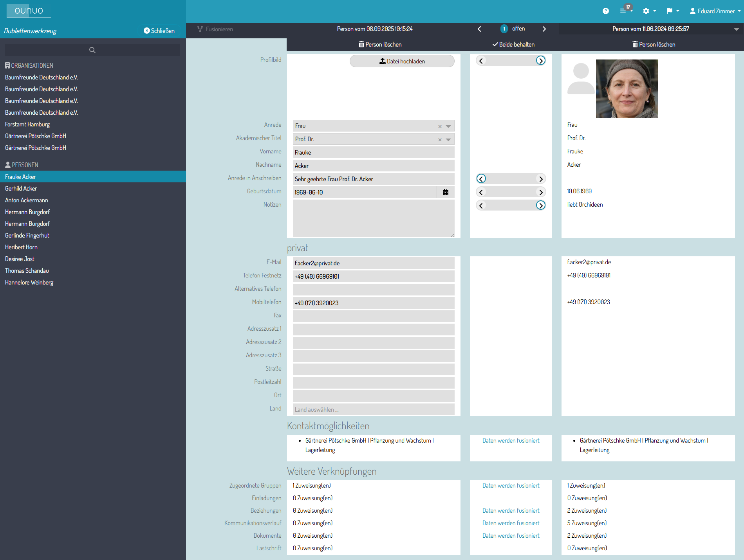Click Beide behalten
The width and height of the screenshot is (744, 560).
point(513,45)
